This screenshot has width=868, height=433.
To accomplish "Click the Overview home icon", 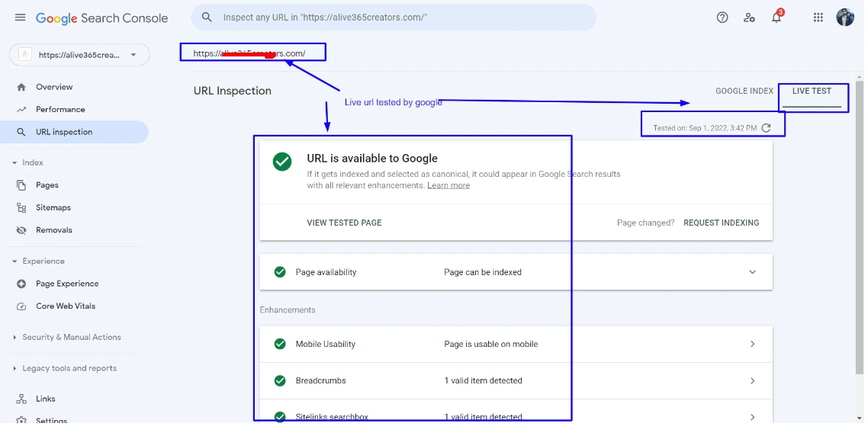I will (x=21, y=87).
